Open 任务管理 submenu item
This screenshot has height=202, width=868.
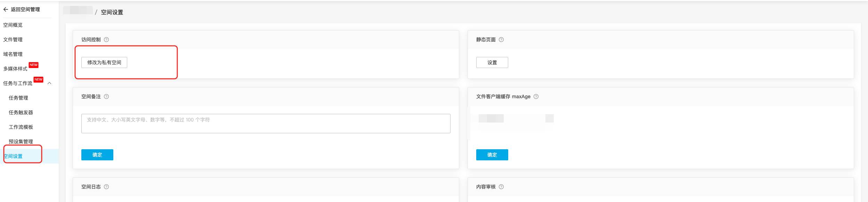pyautogui.click(x=18, y=98)
